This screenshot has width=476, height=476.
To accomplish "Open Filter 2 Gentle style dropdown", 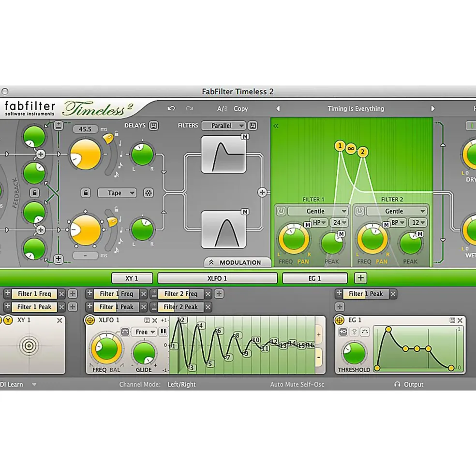I will pyautogui.click(x=397, y=211).
